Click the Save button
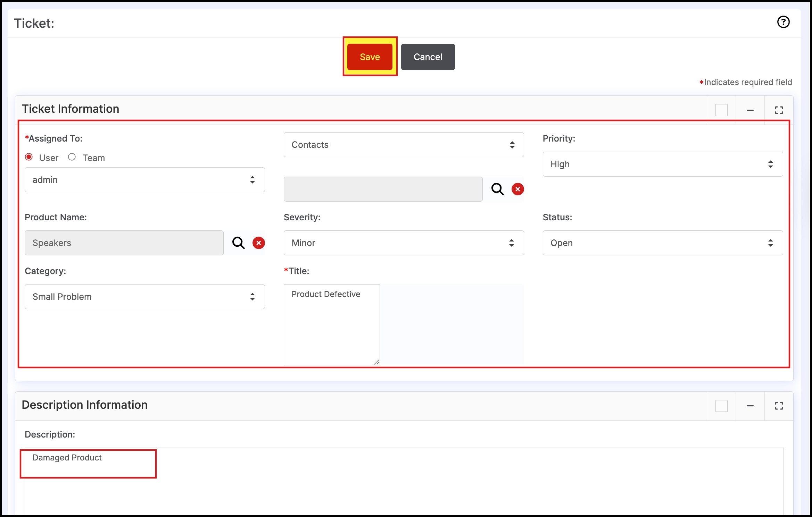The image size is (812, 517). pyautogui.click(x=370, y=57)
